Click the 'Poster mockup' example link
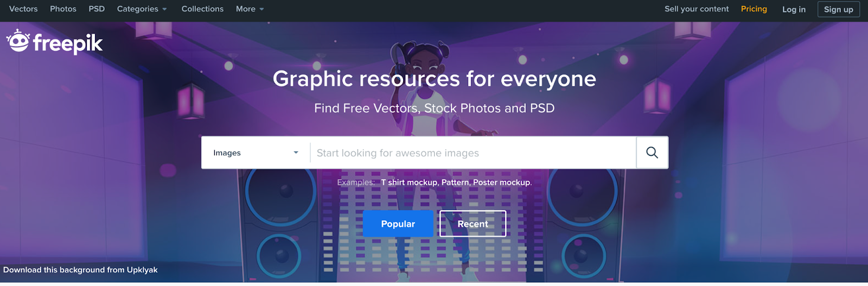This screenshot has width=868, height=286. [502, 182]
